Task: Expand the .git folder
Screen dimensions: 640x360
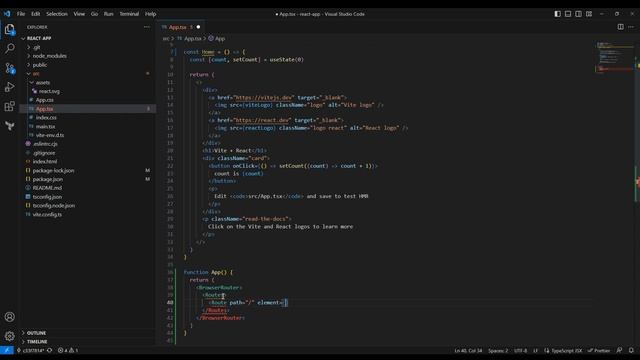Action: click(x=37, y=47)
